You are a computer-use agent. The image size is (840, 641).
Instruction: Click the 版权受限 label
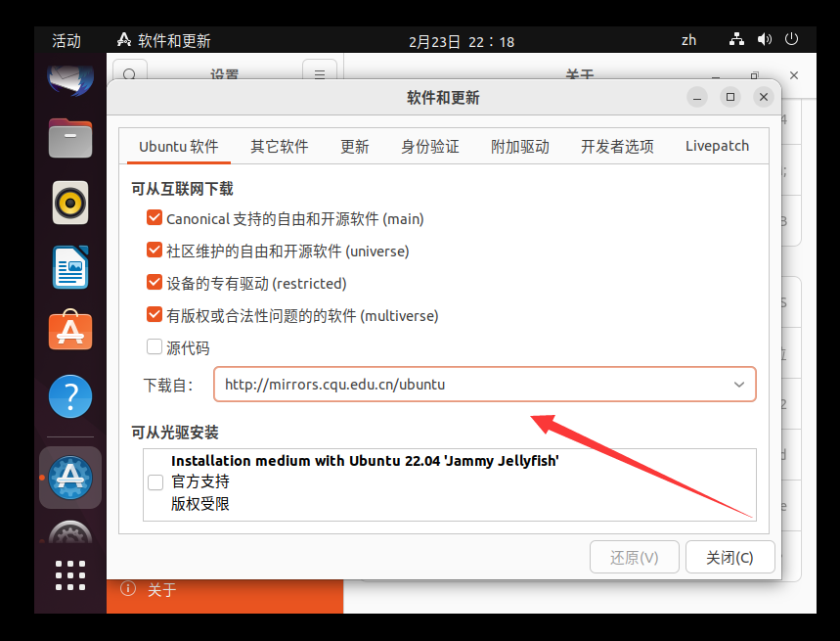click(x=200, y=504)
